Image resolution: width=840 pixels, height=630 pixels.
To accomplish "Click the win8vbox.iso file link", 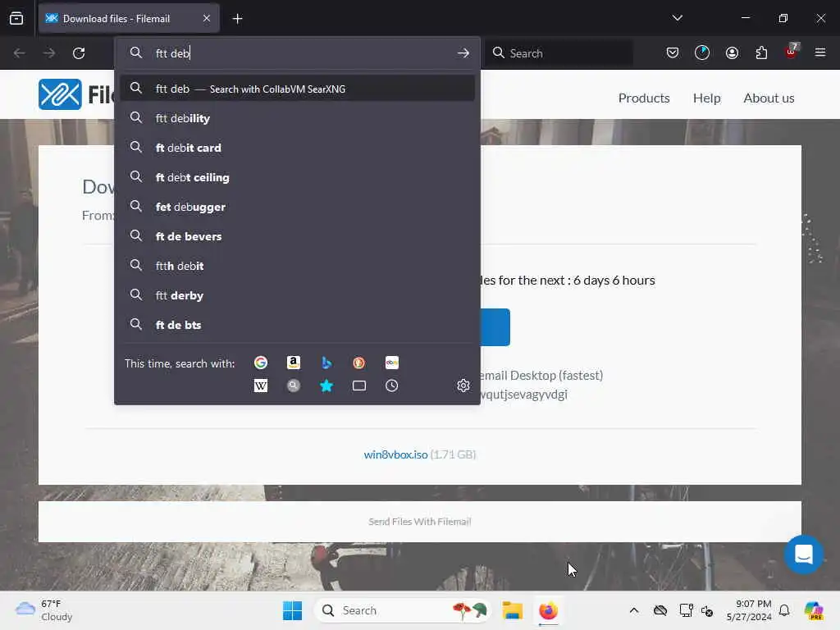I will (395, 454).
